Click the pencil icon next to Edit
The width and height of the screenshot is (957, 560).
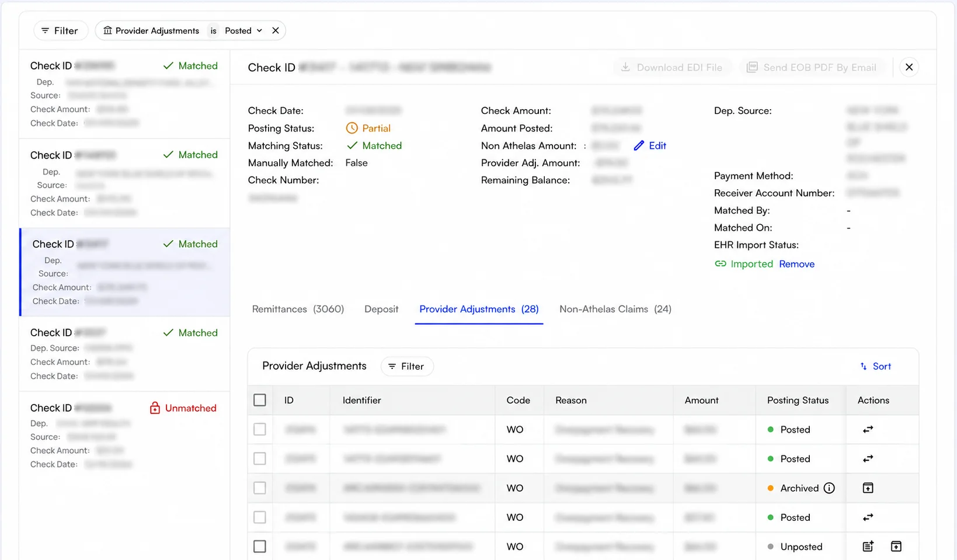[x=639, y=145]
